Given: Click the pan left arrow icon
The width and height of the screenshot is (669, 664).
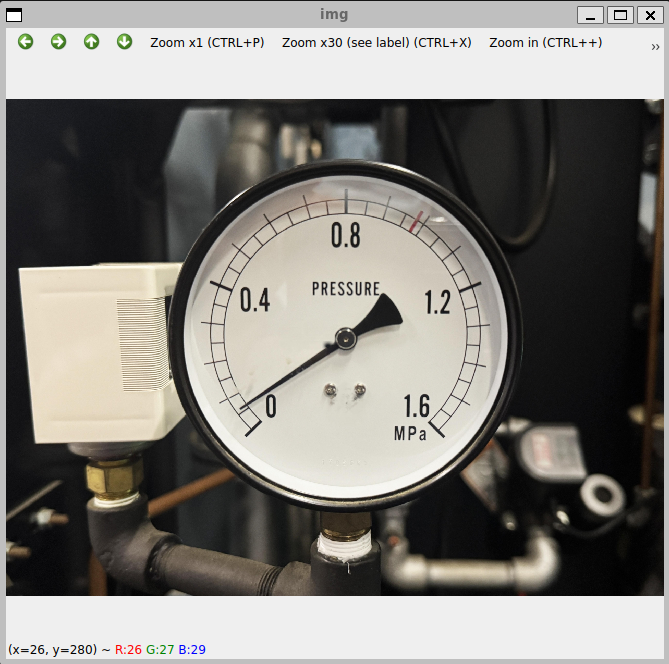Looking at the screenshot, I should point(26,42).
